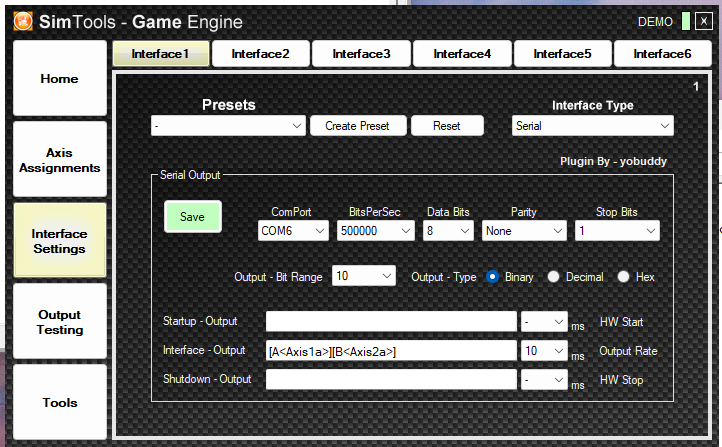Click the green DEMO status indicator
This screenshot has width=722, height=447.
(685, 21)
